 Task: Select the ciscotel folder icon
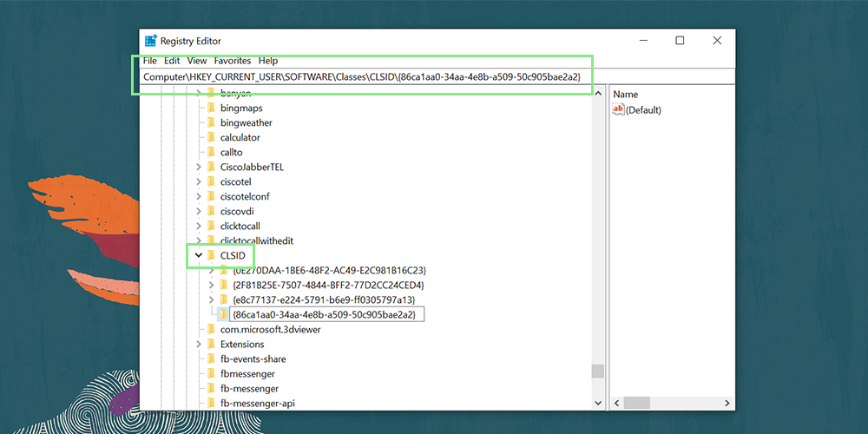coord(210,181)
